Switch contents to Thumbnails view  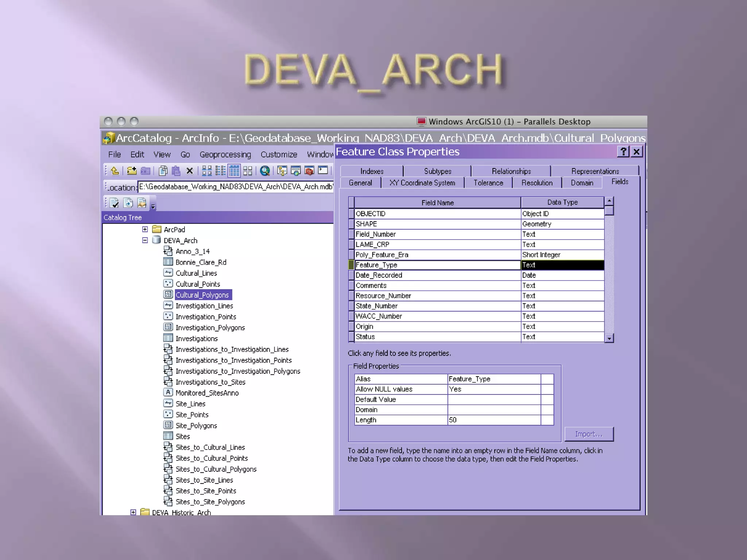[248, 171]
